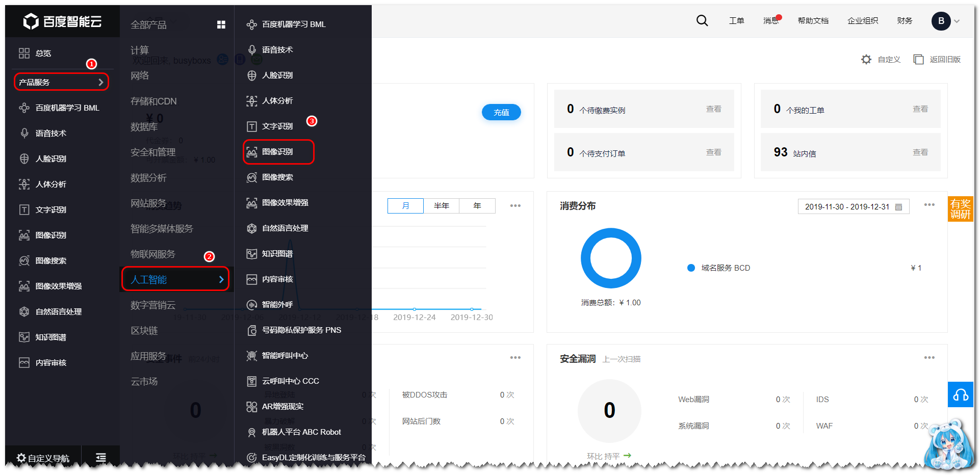Open 财务 in top navigation

coord(905,21)
